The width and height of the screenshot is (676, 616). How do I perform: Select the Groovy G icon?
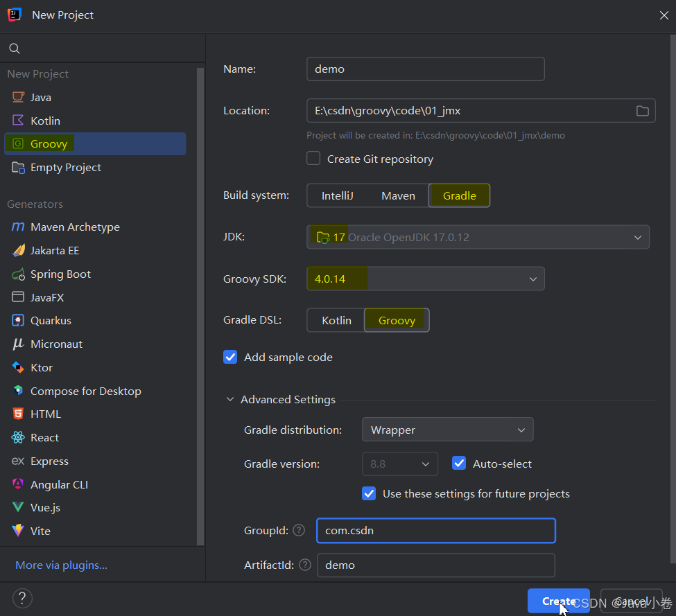pyautogui.click(x=18, y=143)
